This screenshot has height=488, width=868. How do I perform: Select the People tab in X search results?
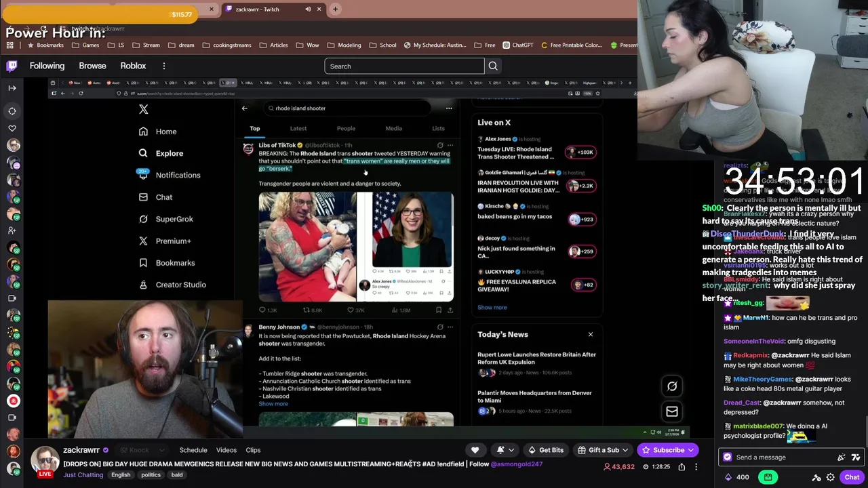[x=346, y=128]
